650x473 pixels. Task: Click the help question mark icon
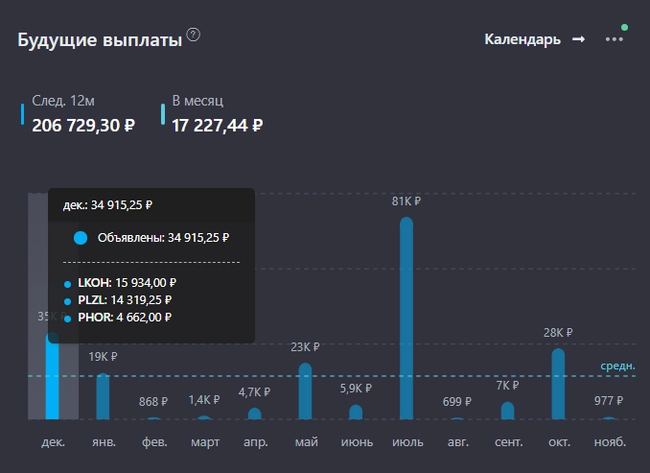tap(194, 35)
